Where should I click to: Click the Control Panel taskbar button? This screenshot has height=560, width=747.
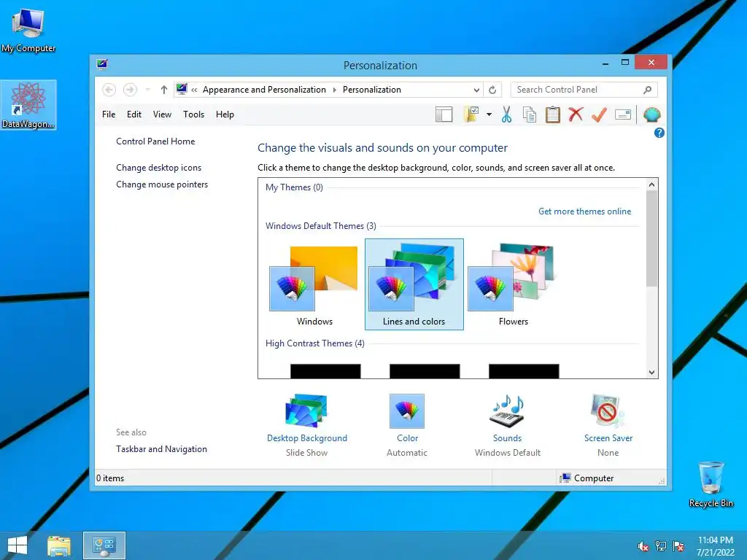[104, 545]
